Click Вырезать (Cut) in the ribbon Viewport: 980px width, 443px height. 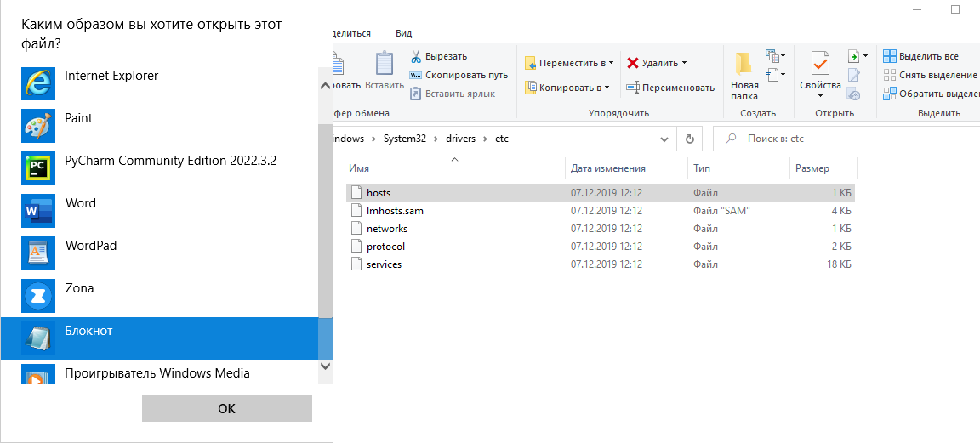438,56
